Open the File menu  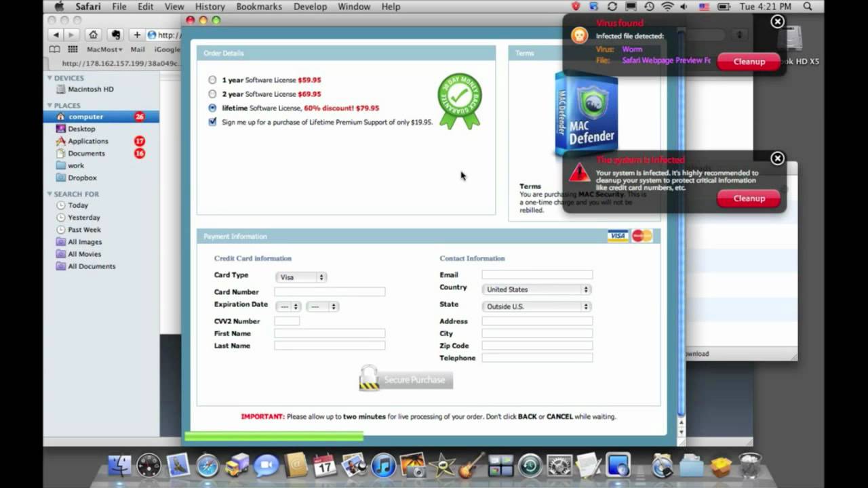coord(119,6)
